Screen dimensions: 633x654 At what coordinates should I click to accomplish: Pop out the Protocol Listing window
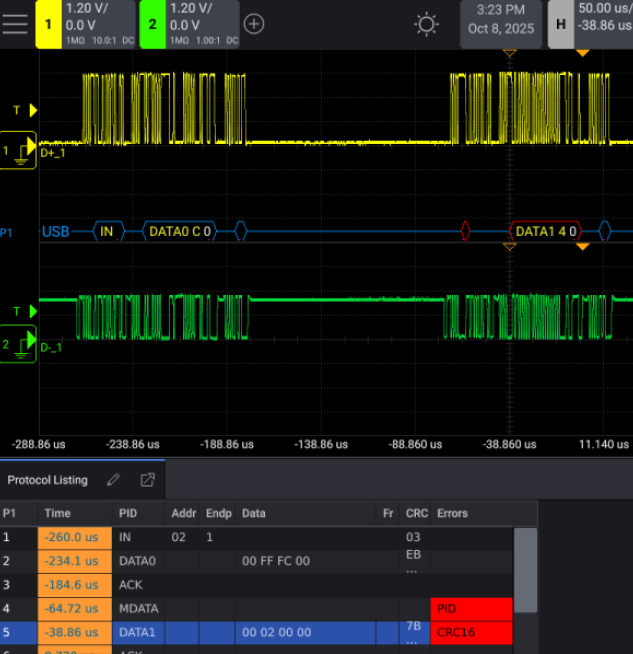[147, 480]
